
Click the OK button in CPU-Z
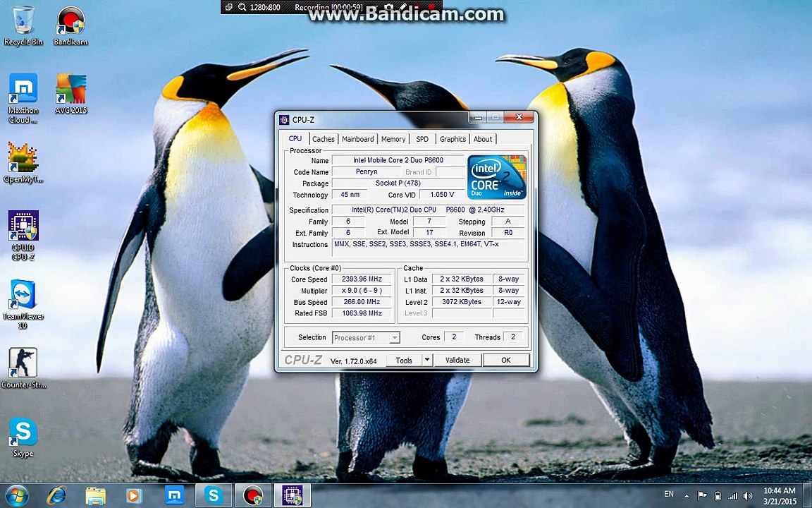click(x=506, y=360)
